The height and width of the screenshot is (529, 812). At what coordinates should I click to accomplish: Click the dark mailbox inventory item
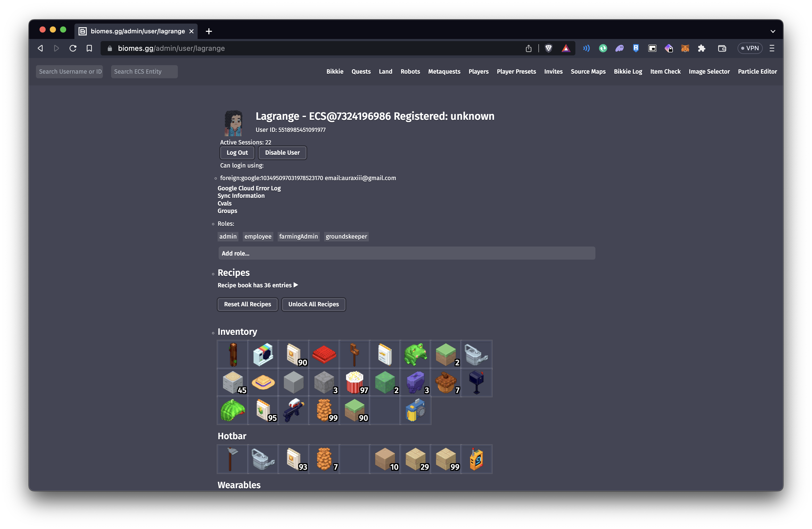476,382
